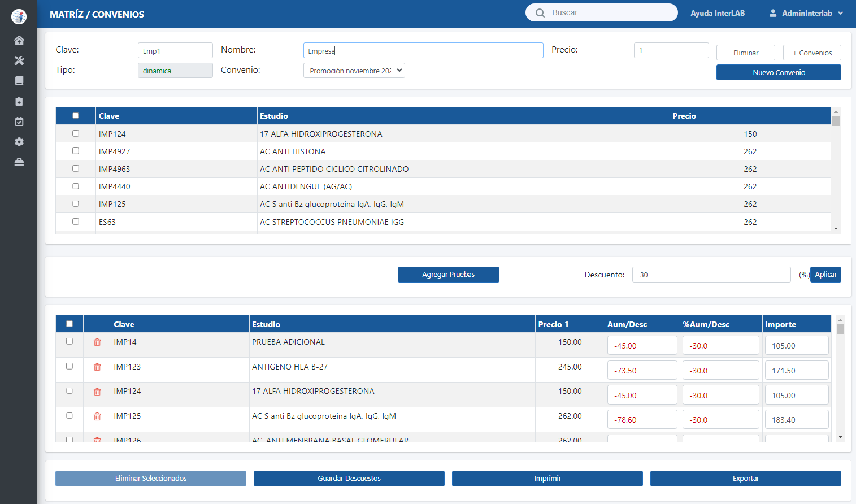
Task: Delete row IMP123 with trash icon
Action: coord(97,367)
